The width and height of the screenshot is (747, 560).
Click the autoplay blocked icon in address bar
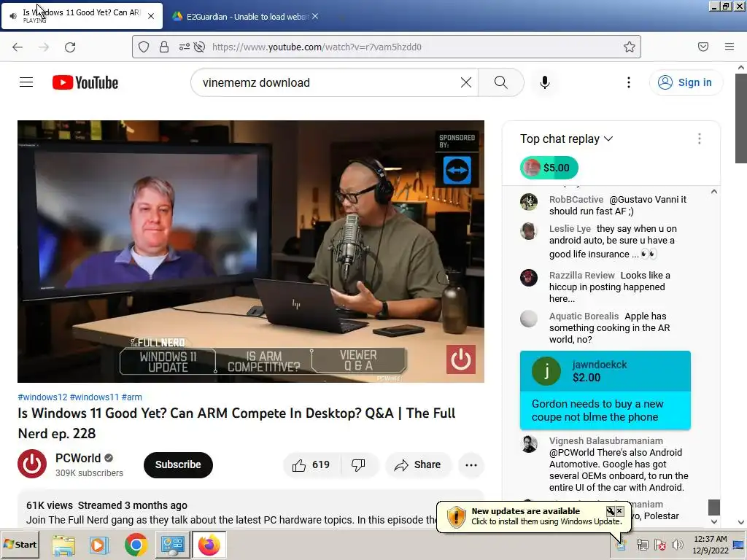(200, 47)
